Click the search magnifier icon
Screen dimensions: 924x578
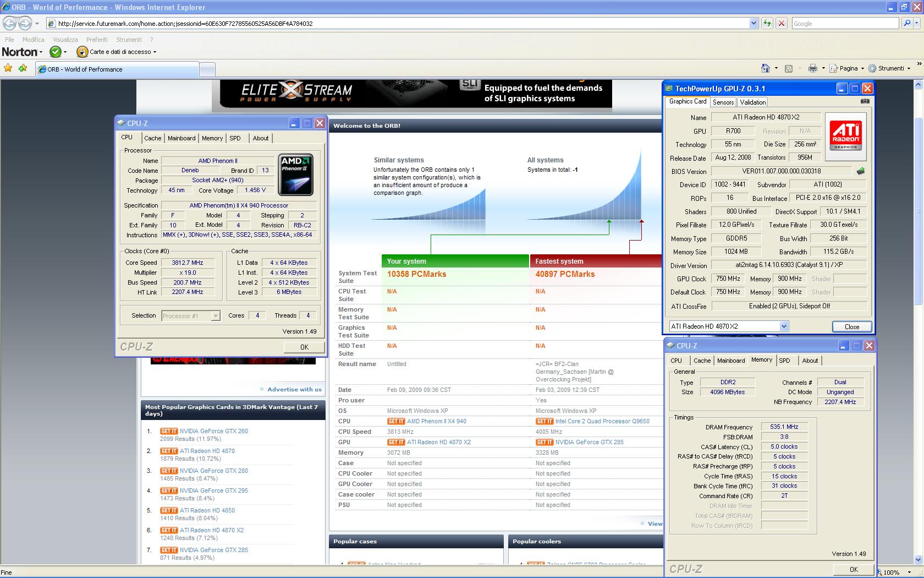[x=907, y=23]
